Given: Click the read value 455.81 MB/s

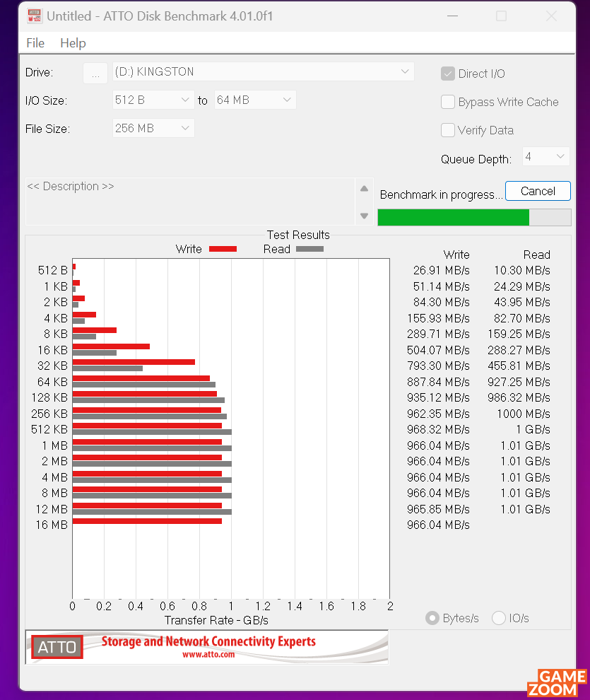Looking at the screenshot, I should 519,366.
